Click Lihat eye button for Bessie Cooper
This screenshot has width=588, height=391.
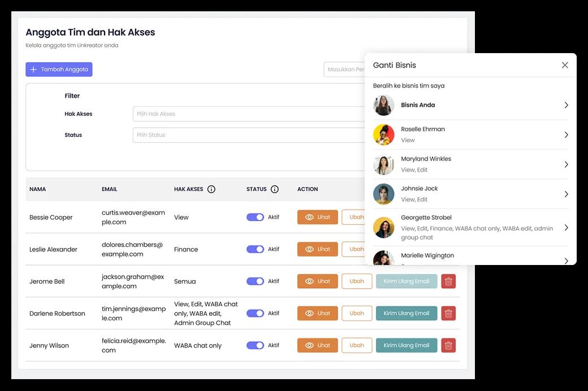(x=317, y=217)
